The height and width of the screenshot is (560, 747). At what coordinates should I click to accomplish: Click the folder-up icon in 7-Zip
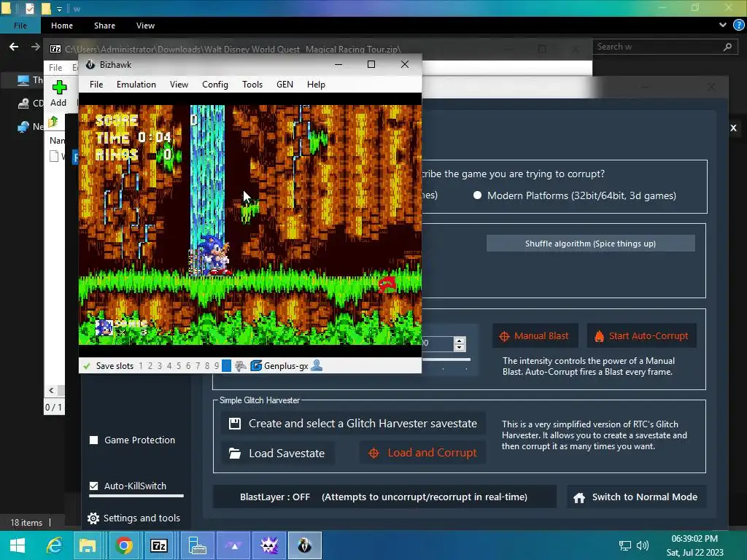[x=53, y=122]
